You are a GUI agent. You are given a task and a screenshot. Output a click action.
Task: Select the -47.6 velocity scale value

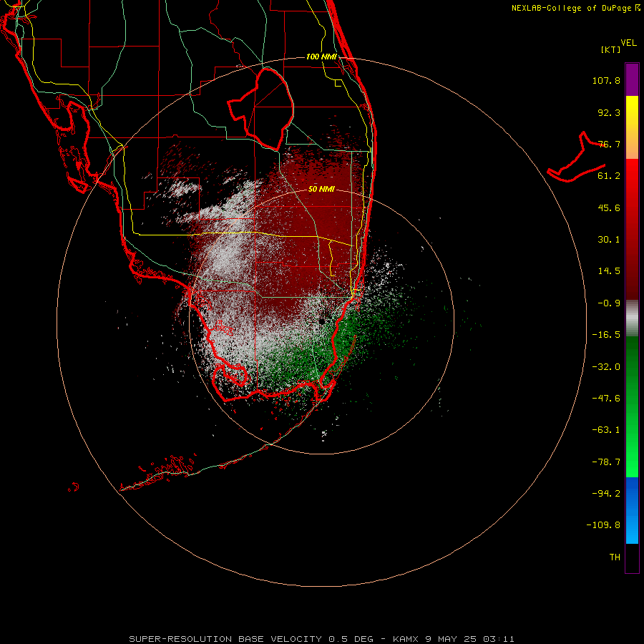(x=606, y=399)
